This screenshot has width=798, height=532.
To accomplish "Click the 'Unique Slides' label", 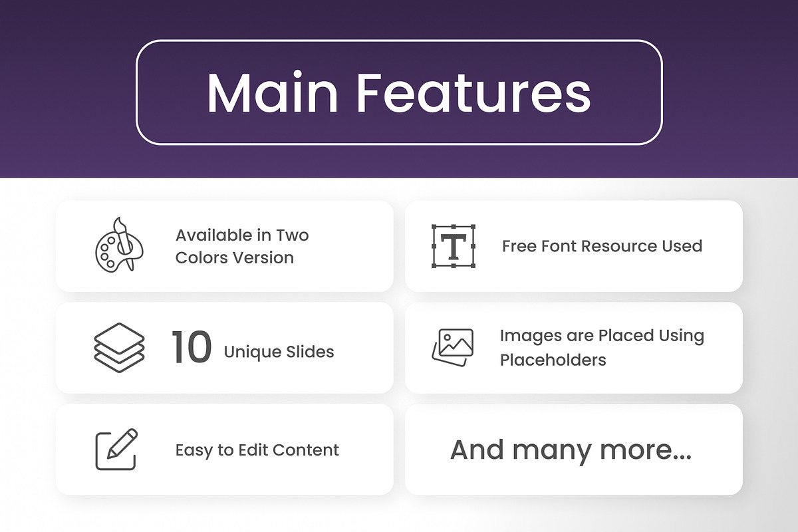I will [x=279, y=352].
